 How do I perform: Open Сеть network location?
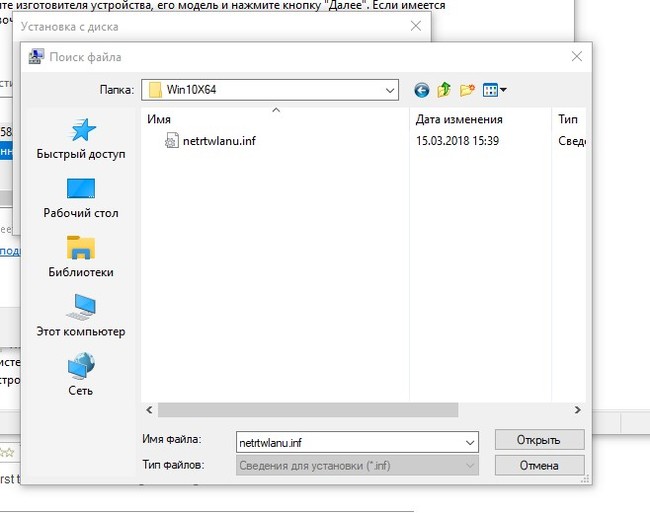81,374
